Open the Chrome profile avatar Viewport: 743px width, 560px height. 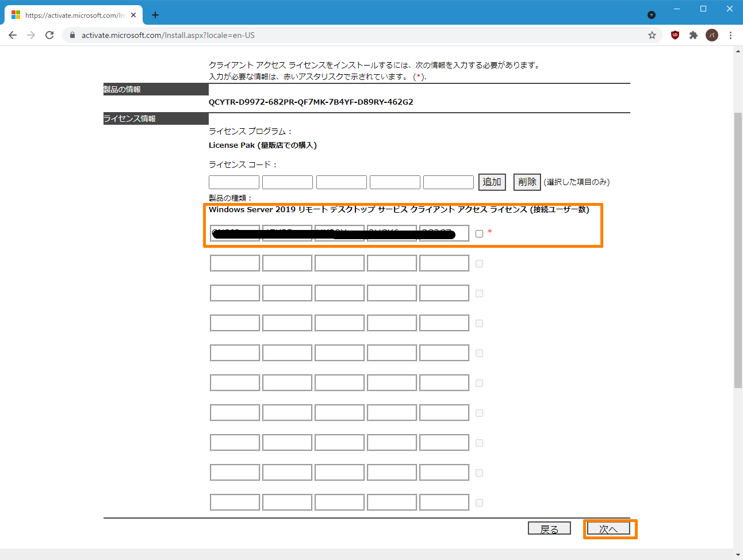click(712, 35)
